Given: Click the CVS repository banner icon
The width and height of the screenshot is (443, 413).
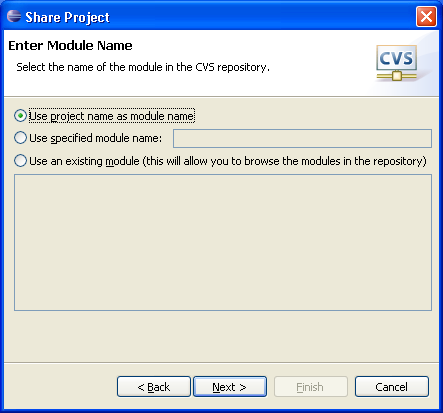Looking at the screenshot, I should point(396,63).
